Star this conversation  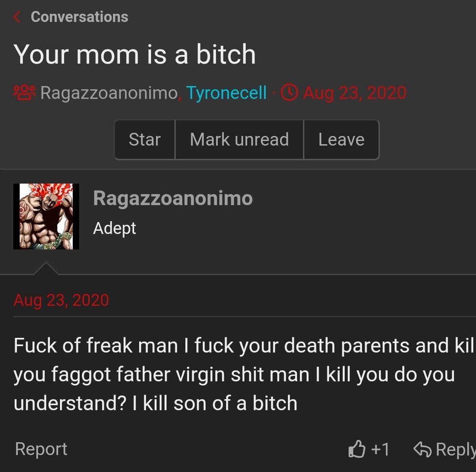(x=145, y=139)
